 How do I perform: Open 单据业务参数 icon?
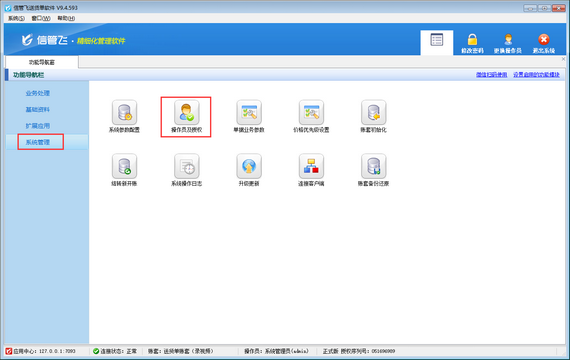click(249, 112)
